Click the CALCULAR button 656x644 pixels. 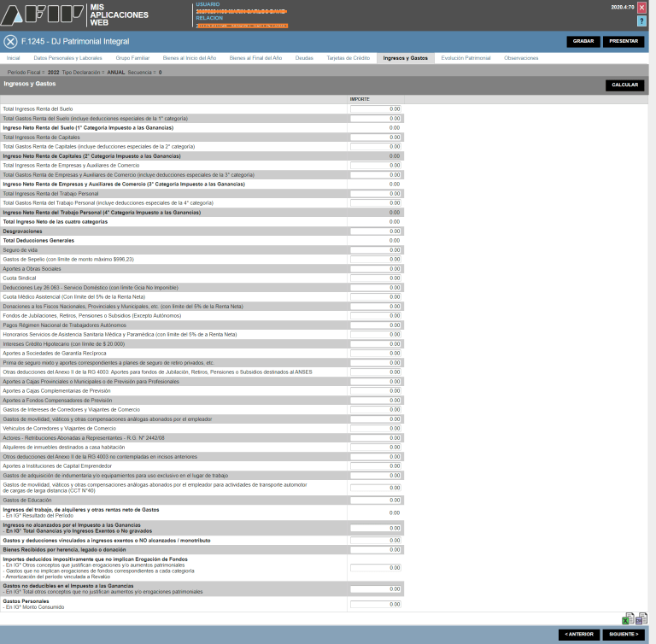[x=624, y=85]
